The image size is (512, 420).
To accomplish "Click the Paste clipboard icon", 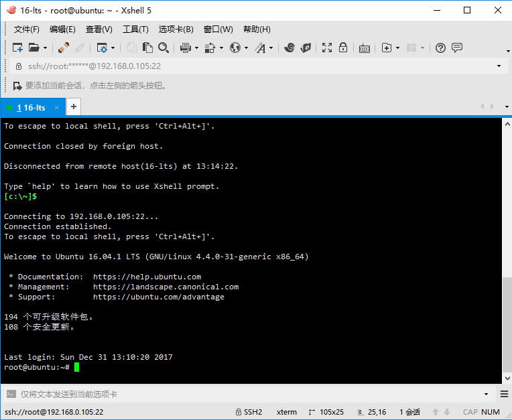I will point(147,48).
